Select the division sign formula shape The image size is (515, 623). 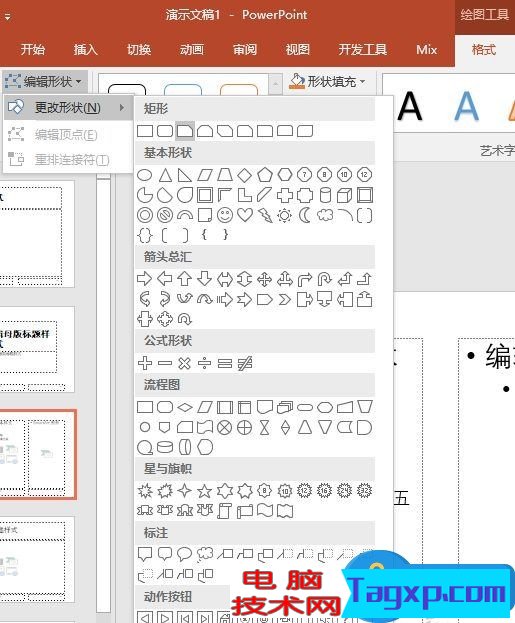click(x=205, y=363)
